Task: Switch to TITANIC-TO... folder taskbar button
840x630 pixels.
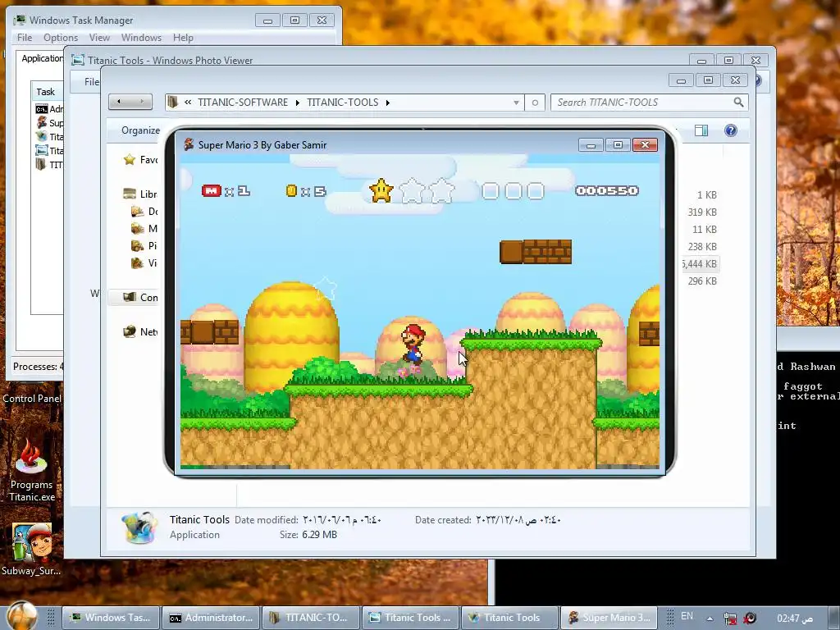Action: (311, 618)
